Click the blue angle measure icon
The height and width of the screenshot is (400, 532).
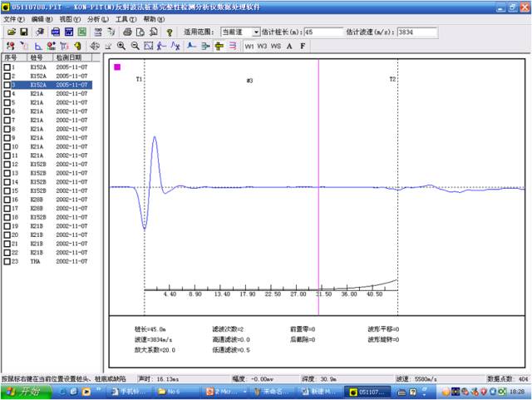[x=38, y=46]
